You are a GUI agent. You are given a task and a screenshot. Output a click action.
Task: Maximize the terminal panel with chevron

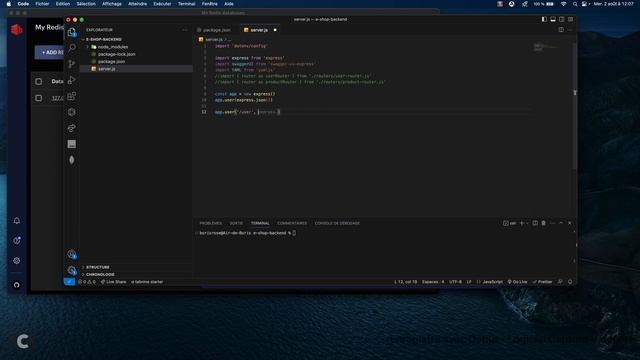coord(561,223)
